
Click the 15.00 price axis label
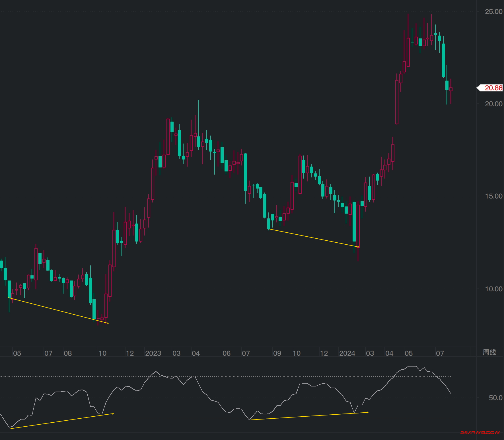(494, 196)
